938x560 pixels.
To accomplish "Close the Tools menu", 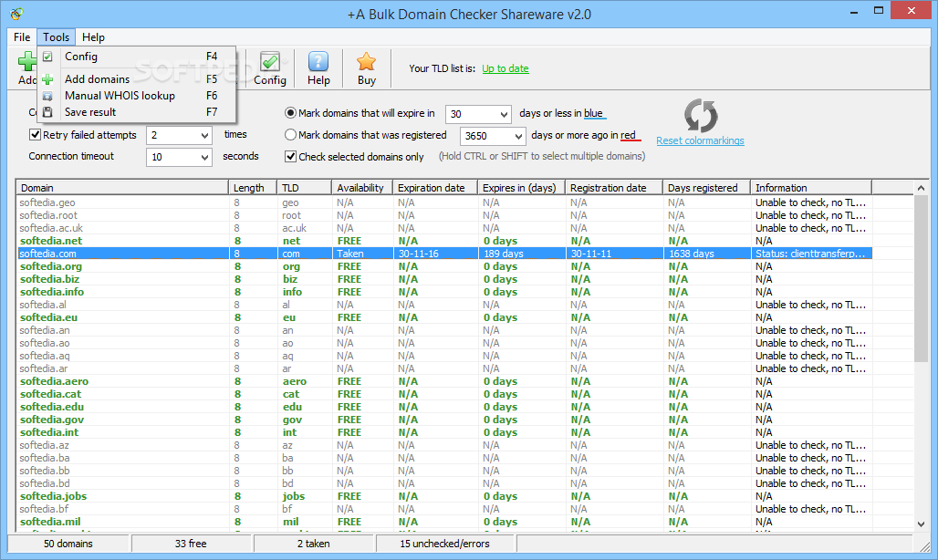I will (57, 37).
